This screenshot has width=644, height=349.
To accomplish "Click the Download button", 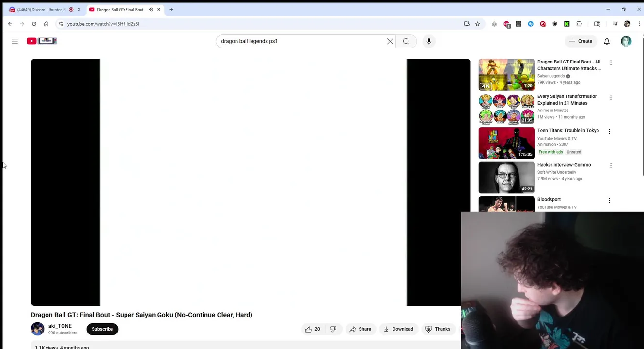I will [x=398, y=329].
